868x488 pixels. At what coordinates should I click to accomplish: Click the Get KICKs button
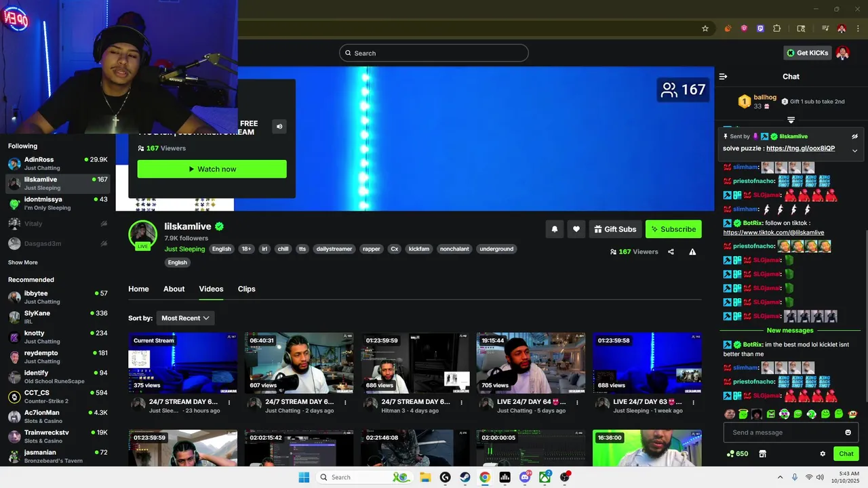pos(808,53)
